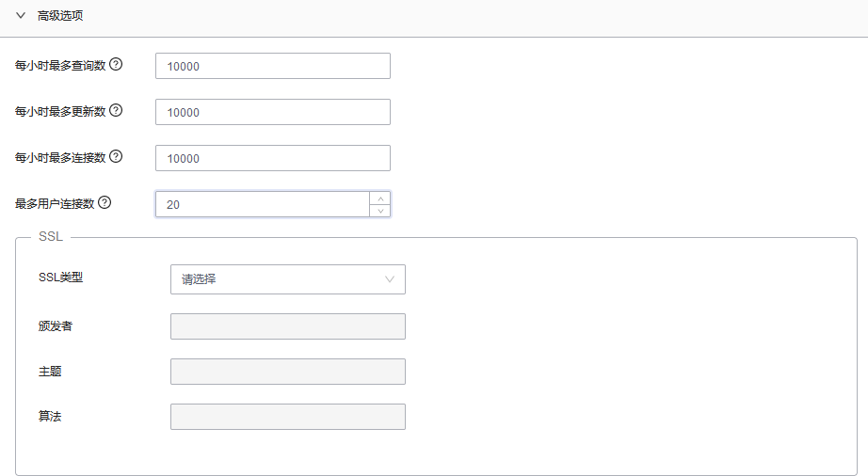Focus the 每小时最多查询数 input field
The height and width of the screenshot is (476, 868).
pos(272,66)
